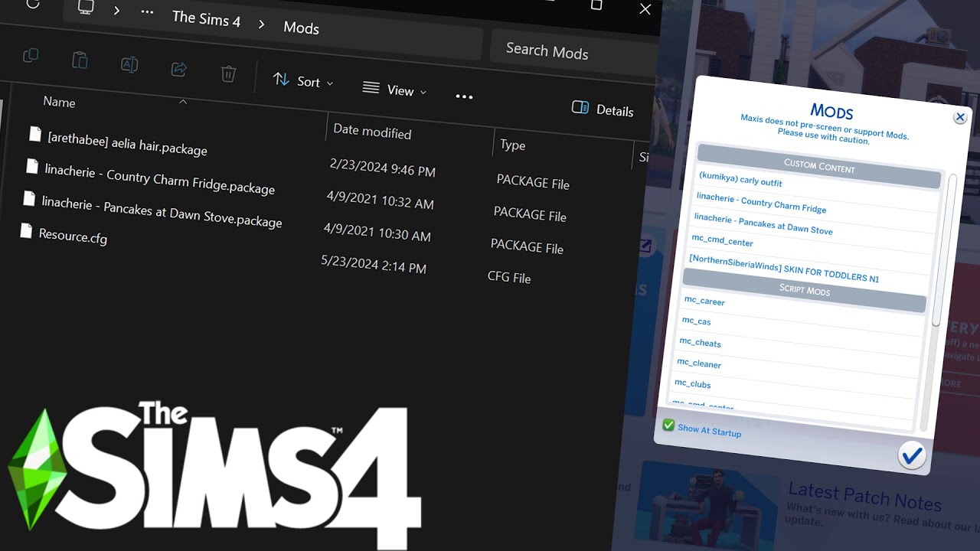Viewport: 980px width, 551px height.
Task: Sort by the Type column header
Action: tap(512, 145)
